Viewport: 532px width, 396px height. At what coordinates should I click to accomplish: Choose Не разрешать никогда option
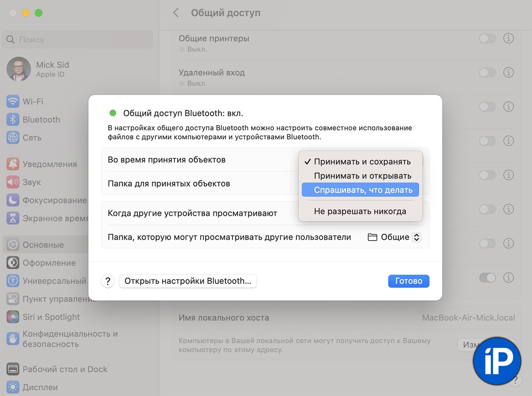tap(361, 211)
